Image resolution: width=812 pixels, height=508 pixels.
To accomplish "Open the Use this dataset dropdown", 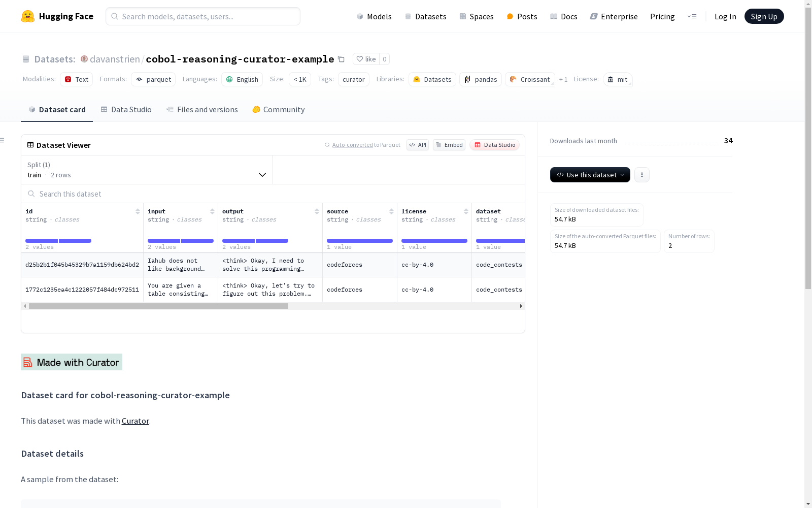I will [x=590, y=175].
